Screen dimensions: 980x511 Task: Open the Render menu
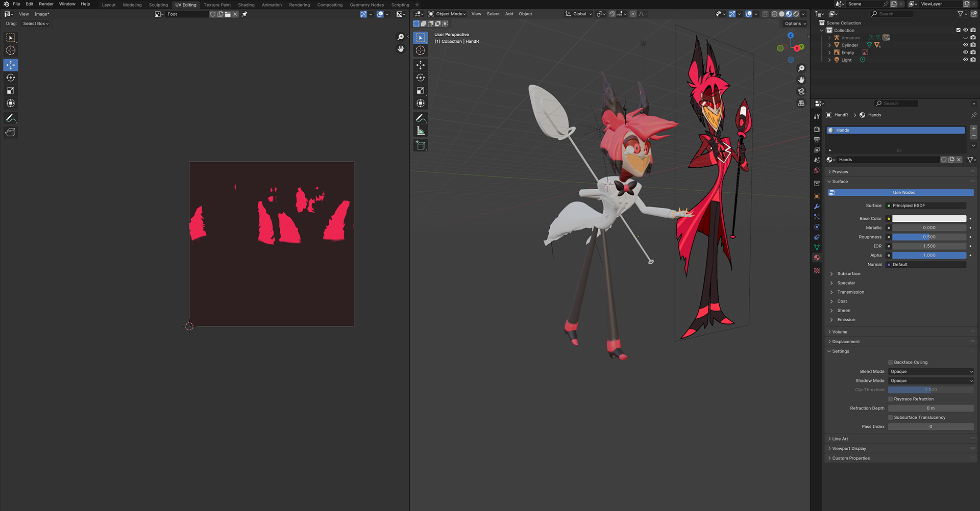click(46, 4)
